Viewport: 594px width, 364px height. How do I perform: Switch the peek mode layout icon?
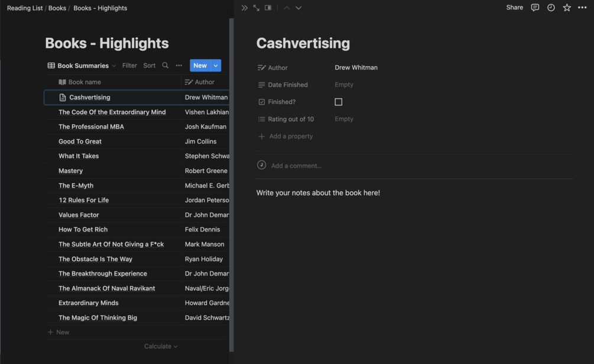pos(268,8)
